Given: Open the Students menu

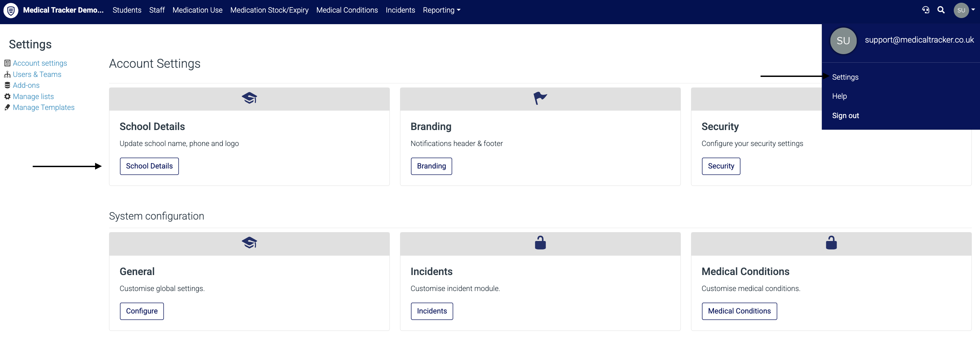Looking at the screenshot, I should coord(127,10).
